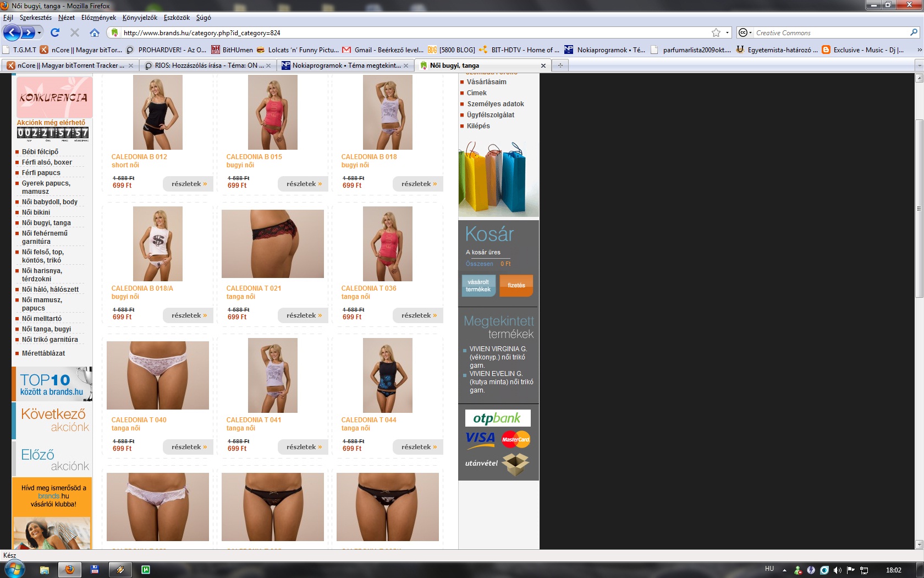Click the vásárolt termékek button
The image size is (924, 578).
(479, 286)
